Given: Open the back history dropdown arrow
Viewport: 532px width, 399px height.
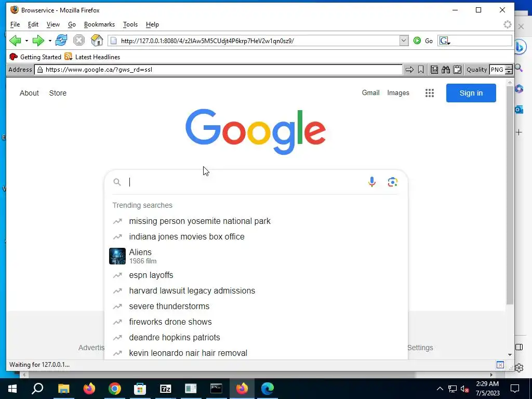Looking at the screenshot, I should click(x=26, y=41).
